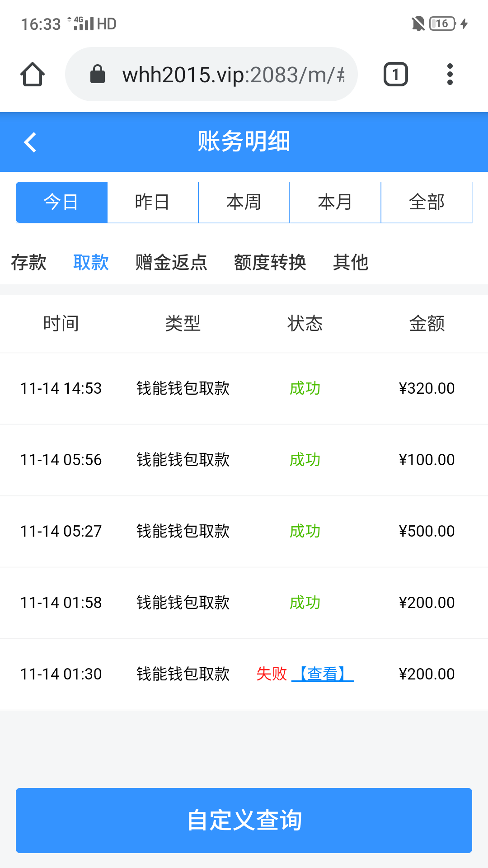Open the 赠金返点 category
The width and height of the screenshot is (488, 868).
171,262
